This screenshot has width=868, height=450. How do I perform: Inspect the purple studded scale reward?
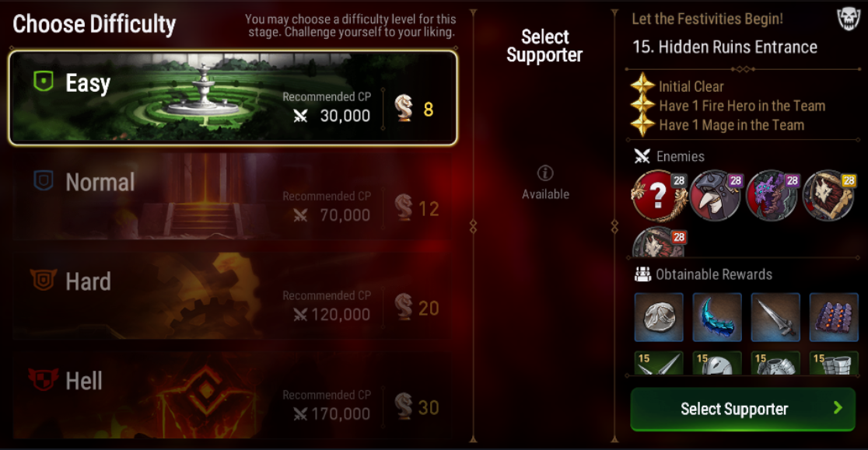[834, 317]
